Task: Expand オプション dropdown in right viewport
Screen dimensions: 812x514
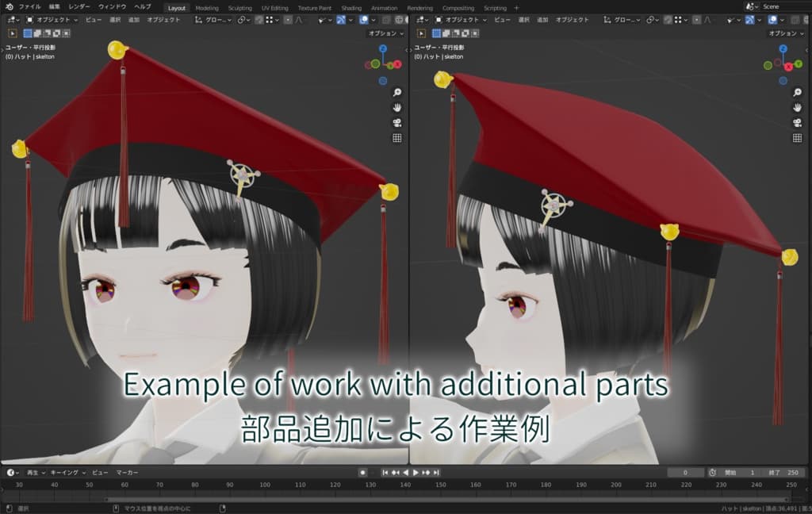Action: click(x=785, y=33)
